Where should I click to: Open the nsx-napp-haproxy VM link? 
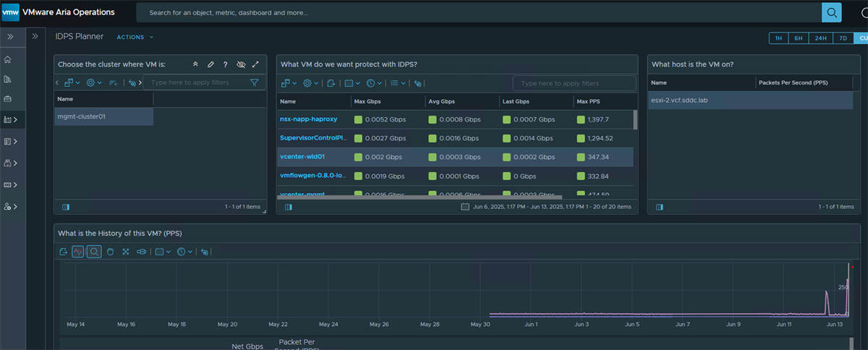click(x=309, y=119)
